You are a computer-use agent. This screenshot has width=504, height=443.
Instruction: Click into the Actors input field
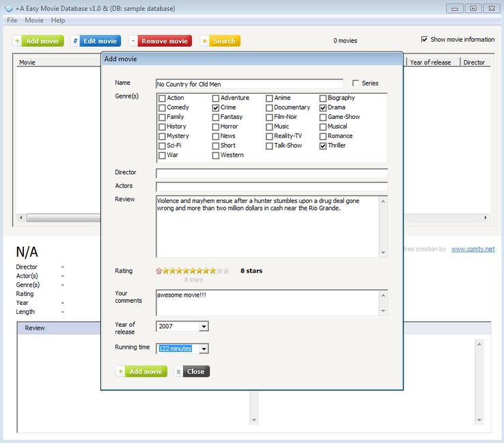point(272,187)
